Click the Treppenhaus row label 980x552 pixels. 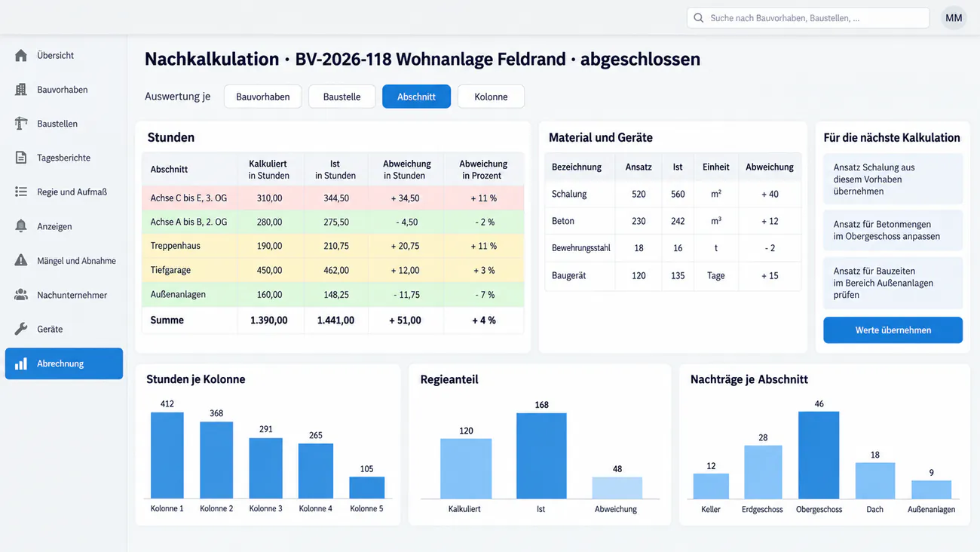point(175,246)
